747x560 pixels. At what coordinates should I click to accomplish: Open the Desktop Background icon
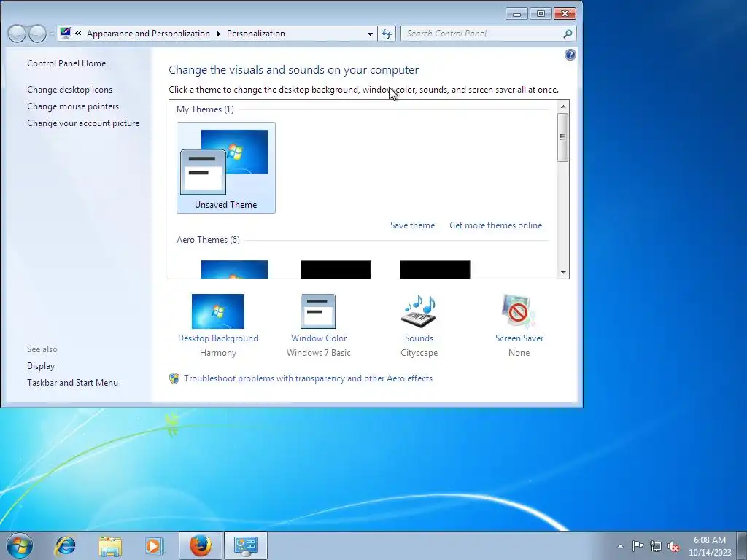[217, 311]
